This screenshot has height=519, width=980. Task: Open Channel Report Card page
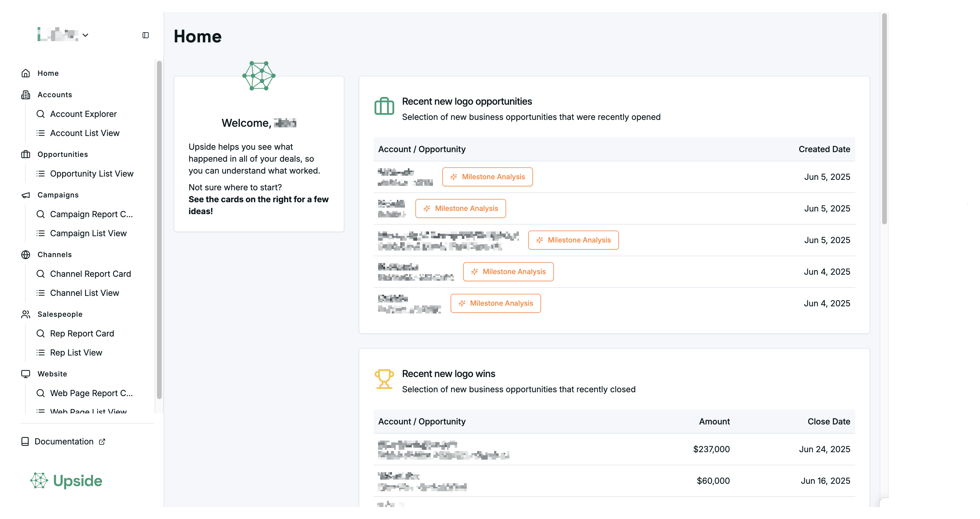(90, 274)
